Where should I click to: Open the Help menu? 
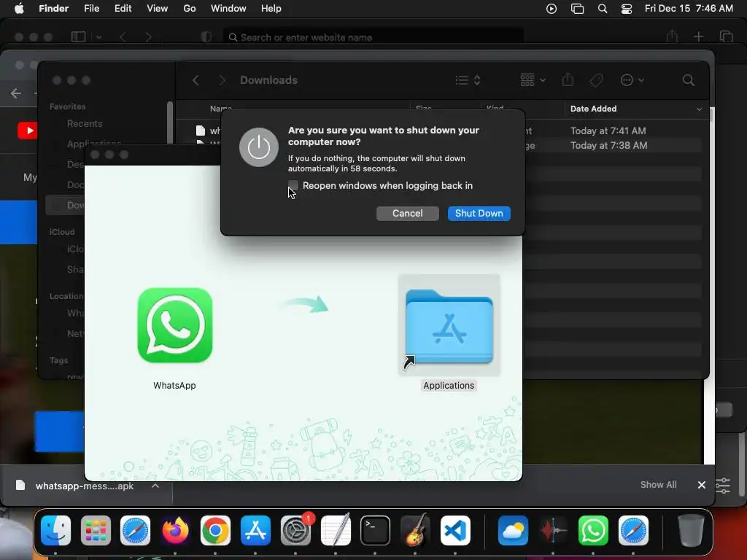[x=271, y=9]
